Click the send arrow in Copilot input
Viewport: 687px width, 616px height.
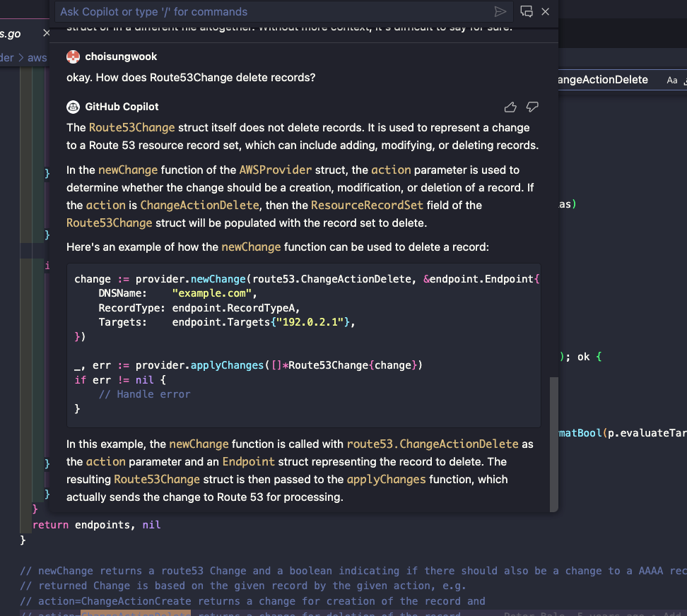pyautogui.click(x=500, y=12)
